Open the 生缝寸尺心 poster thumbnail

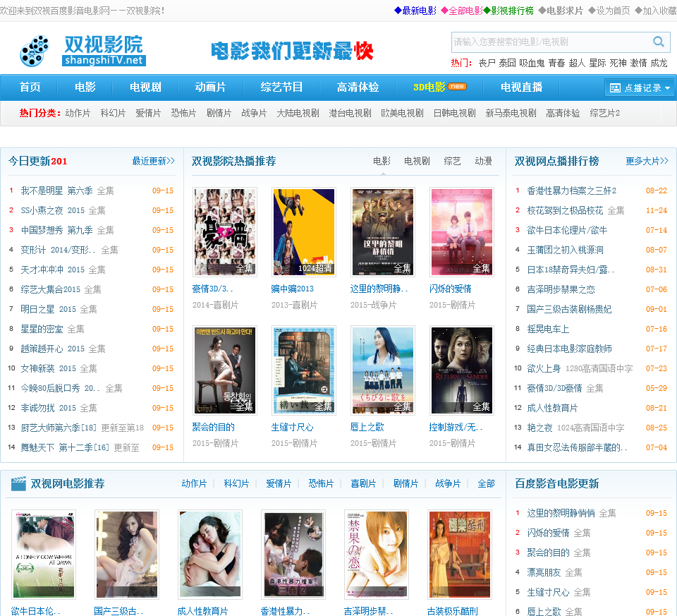click(304, 370)
